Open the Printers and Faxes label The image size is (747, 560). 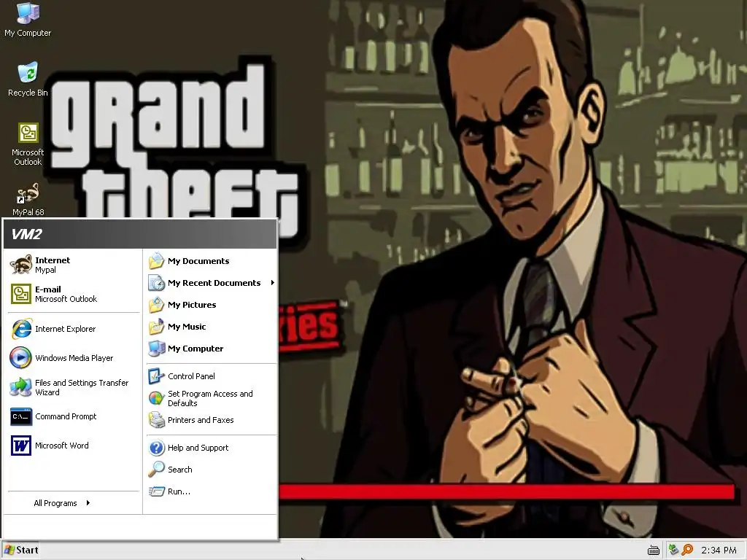coord(201,420)
